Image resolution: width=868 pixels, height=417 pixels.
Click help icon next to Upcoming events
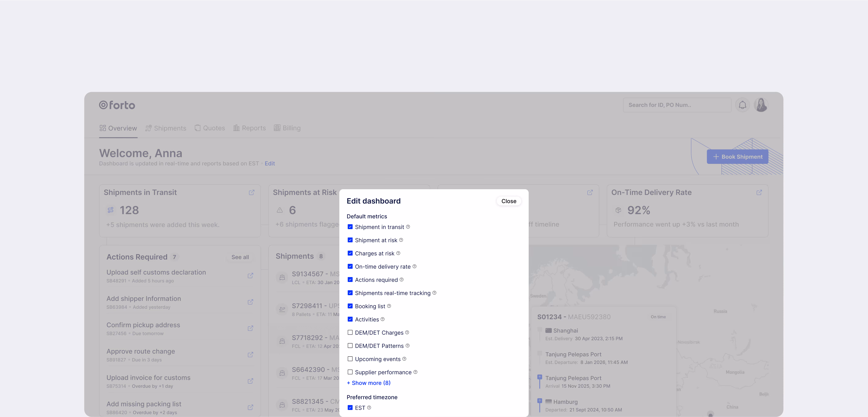click(x=404, y=359)
